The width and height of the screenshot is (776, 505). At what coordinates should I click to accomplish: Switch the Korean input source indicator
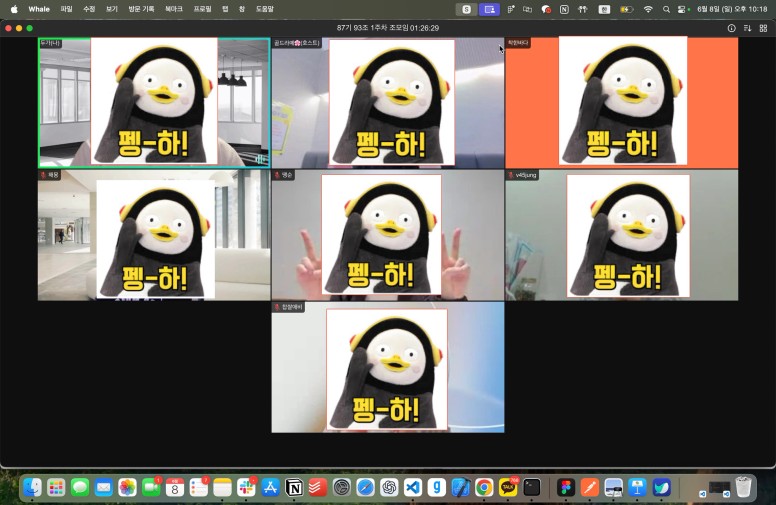pos(604,9)
